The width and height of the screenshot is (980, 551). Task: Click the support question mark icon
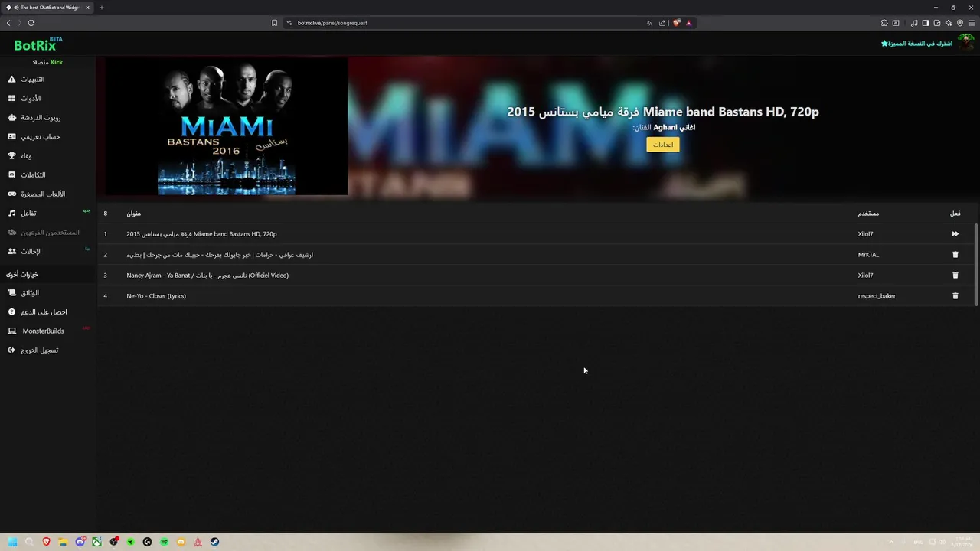(11, 312)
